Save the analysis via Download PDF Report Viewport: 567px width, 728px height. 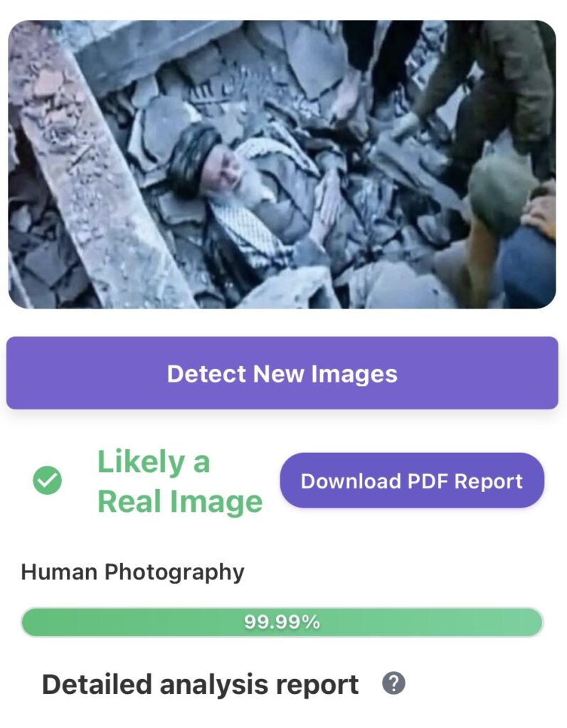tap(412, 481)
